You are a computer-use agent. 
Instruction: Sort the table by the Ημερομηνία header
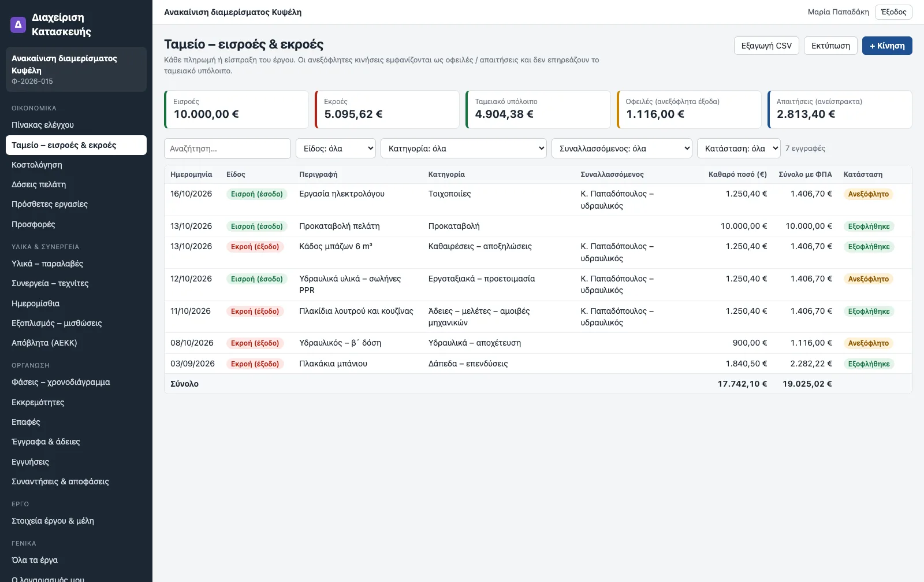pos(191,175)
